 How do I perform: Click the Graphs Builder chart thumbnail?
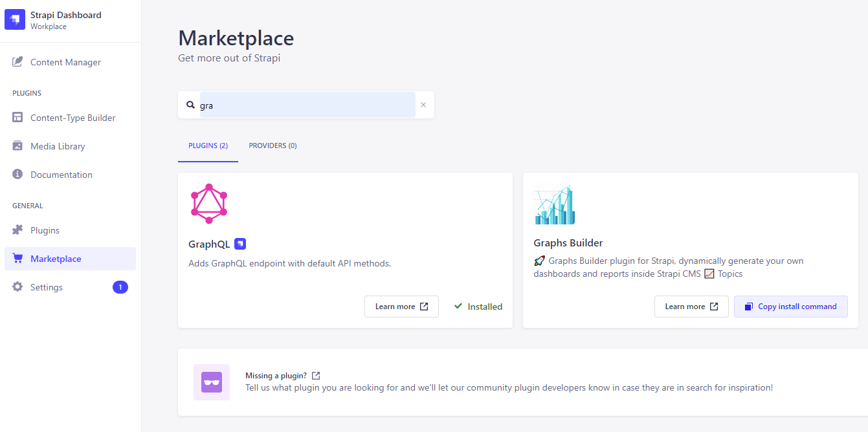pos(554,204)
